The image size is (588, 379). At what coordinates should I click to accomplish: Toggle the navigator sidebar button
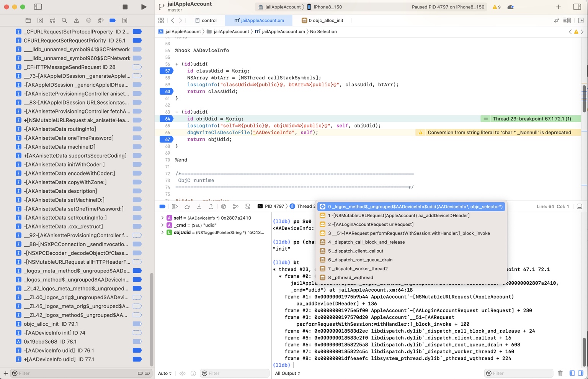point(38,7)
